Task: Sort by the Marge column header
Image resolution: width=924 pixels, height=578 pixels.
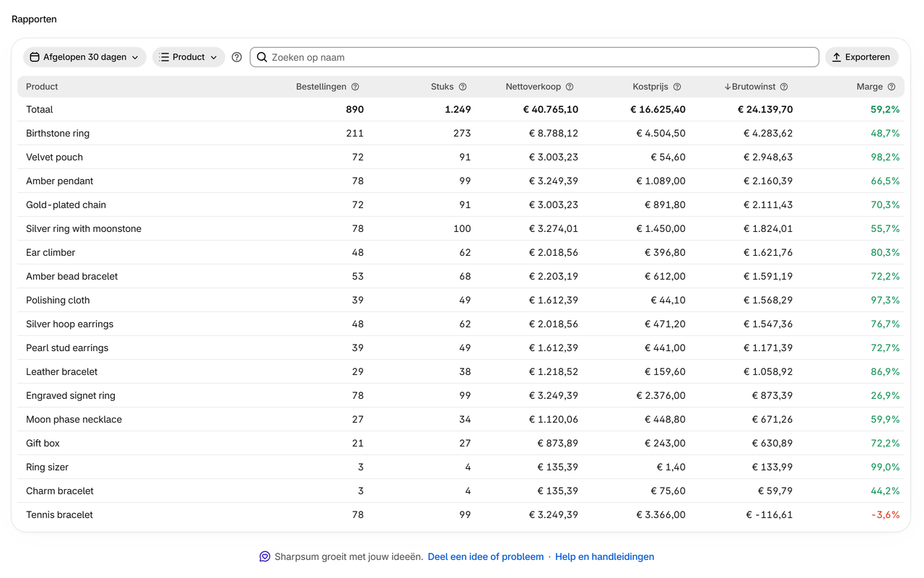Action: 870,87
